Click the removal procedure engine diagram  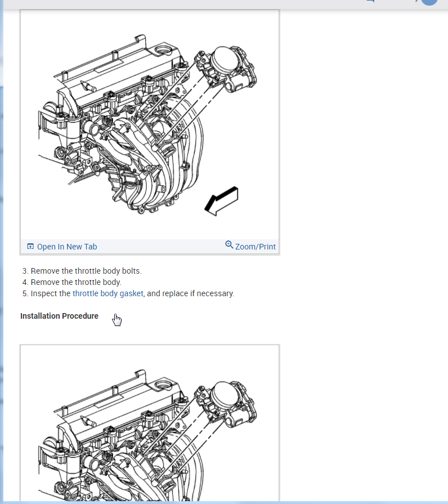click(x=150, y=124)
